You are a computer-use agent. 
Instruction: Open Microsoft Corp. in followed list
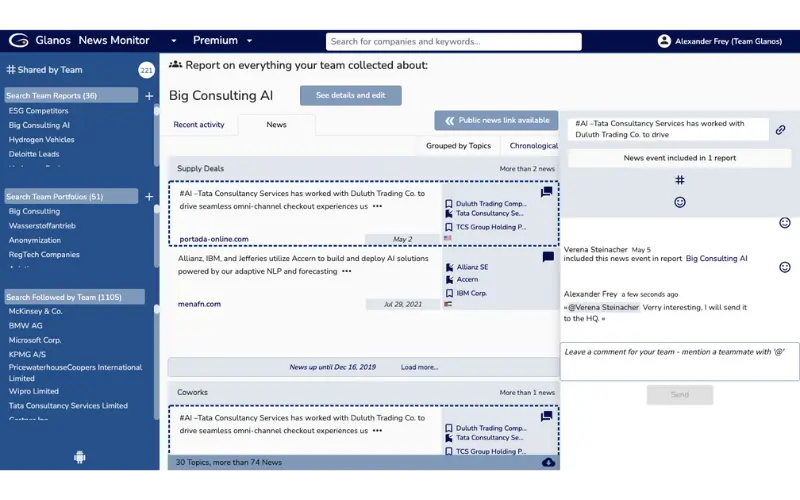[x=35, y=340]
